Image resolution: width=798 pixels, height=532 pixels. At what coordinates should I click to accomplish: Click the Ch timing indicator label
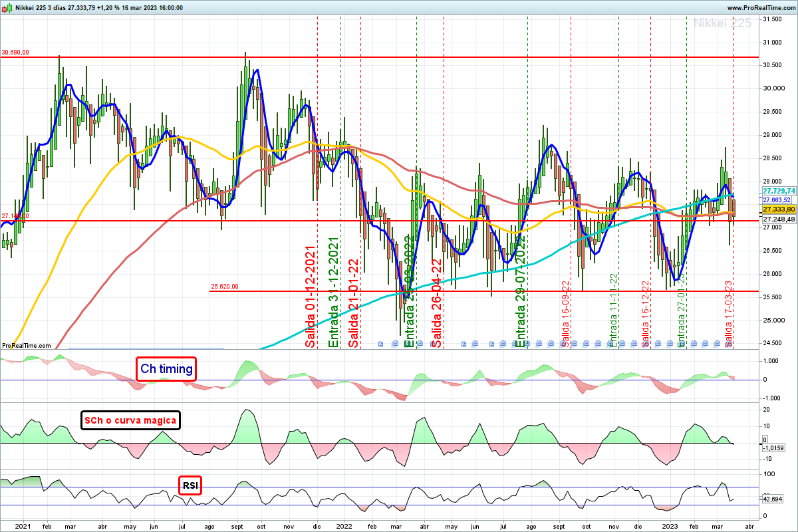166,369
